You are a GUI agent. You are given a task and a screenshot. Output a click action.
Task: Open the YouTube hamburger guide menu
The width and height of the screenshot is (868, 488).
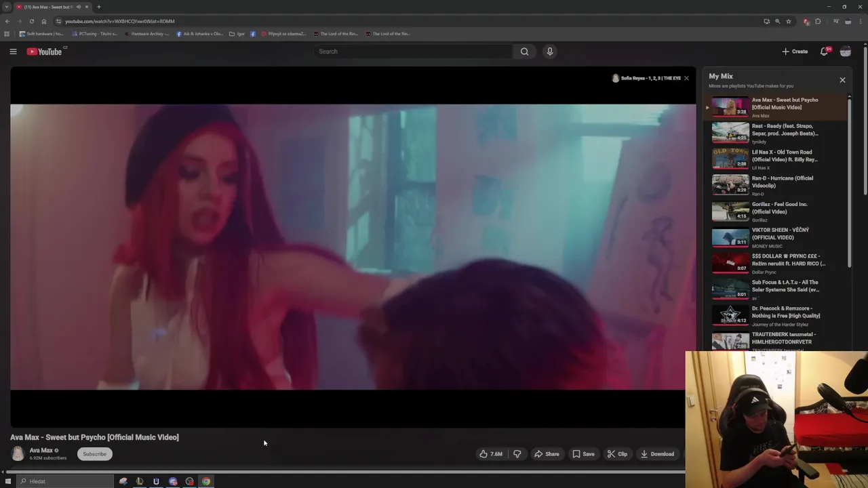13,52
